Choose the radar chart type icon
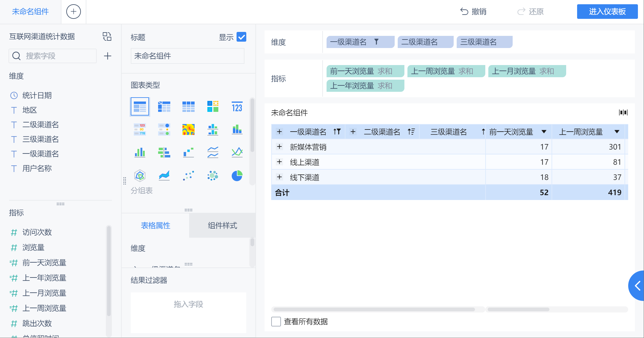This screenshot has height=338, width=644. 140,176
